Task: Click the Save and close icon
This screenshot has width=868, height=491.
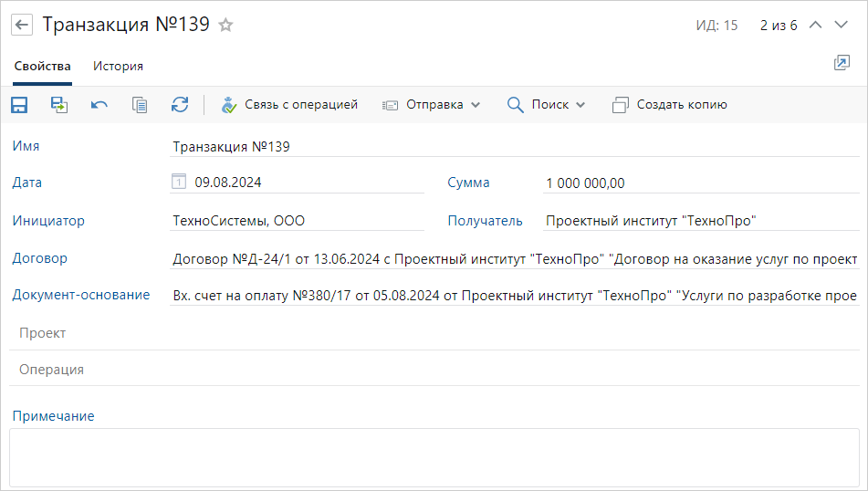Action: [x=59, y=105]
